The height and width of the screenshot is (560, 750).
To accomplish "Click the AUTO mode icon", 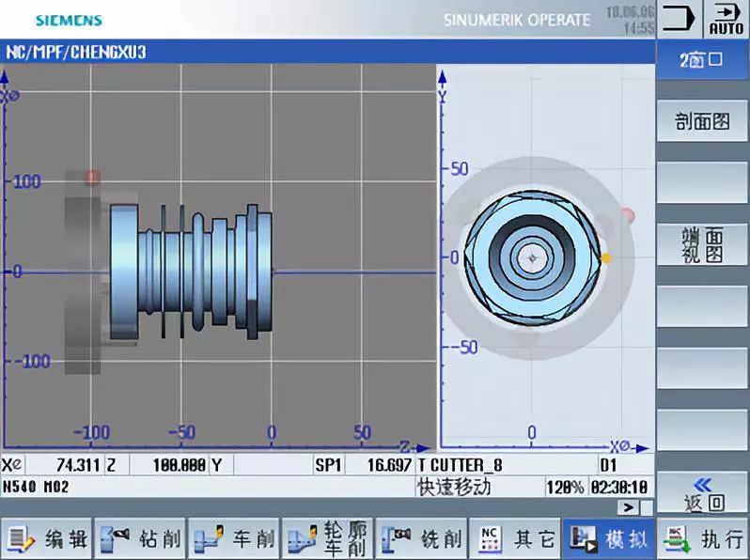I will pos(727,19).
